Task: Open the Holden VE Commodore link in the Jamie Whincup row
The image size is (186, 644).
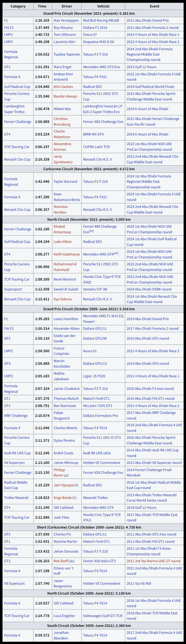Action: coord(102,463)
